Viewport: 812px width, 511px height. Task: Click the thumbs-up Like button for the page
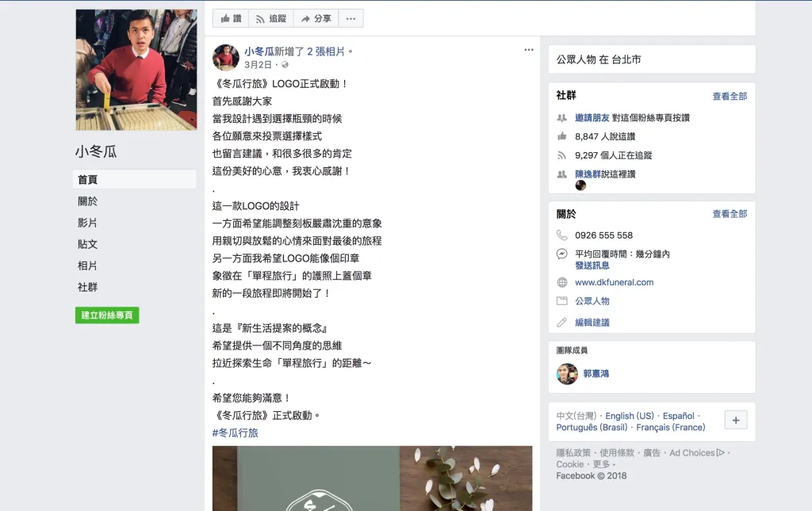pos(231,19)
